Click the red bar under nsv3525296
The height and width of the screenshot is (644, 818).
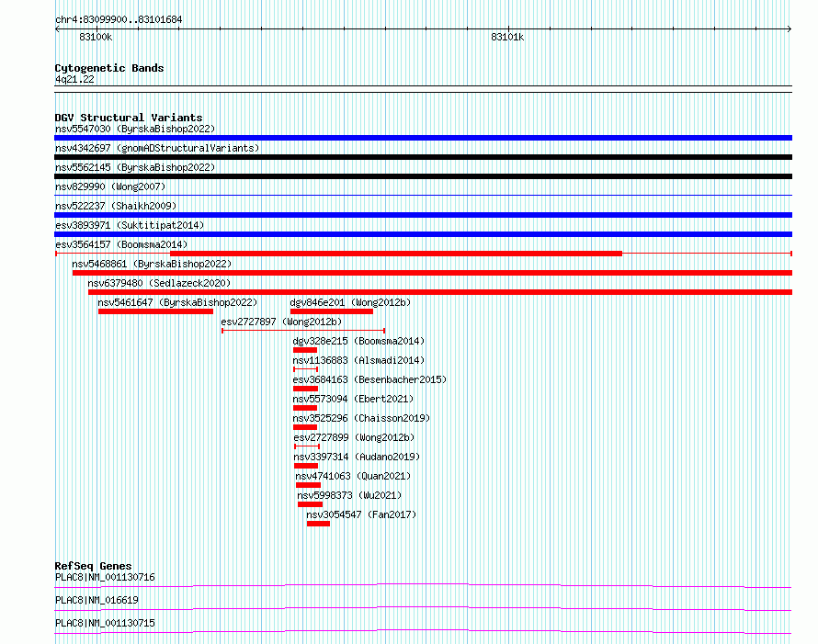click(x=305, y=427)
